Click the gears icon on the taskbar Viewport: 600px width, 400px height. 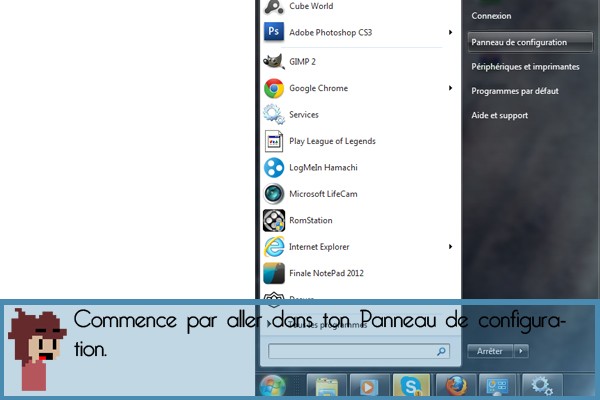tap(542, 386)
